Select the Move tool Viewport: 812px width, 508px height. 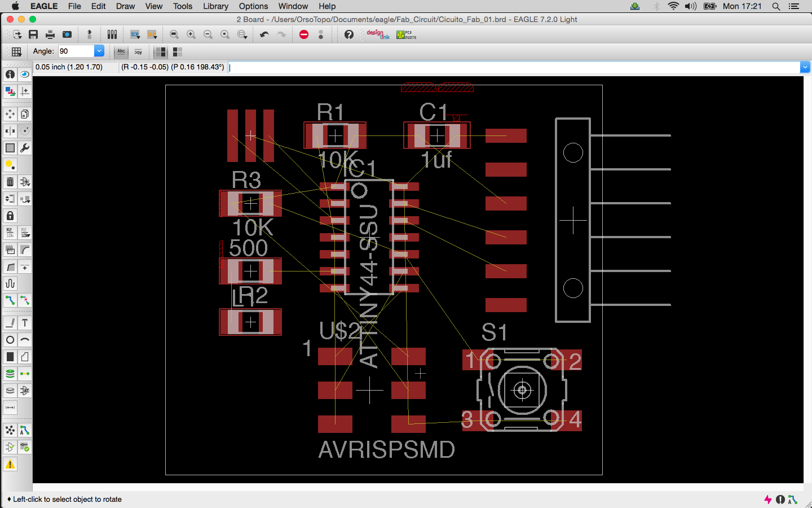pos(10,114)
